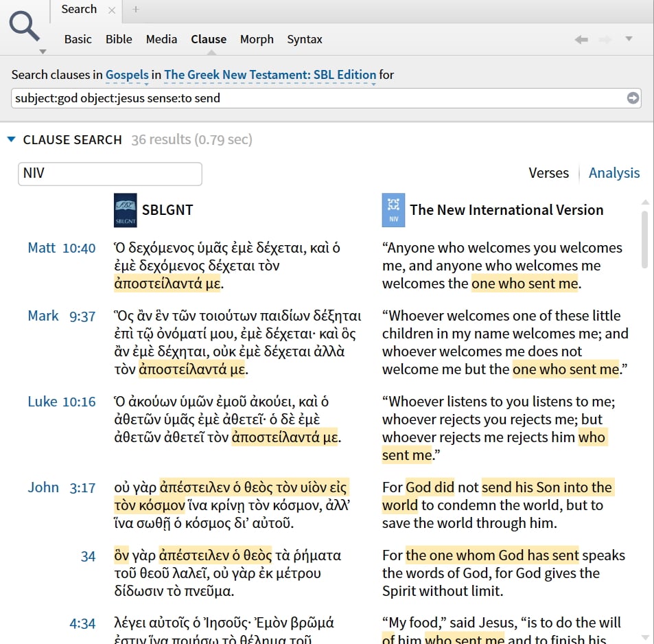
Task: Switch to Syntax search type
Action: (305, 39)
